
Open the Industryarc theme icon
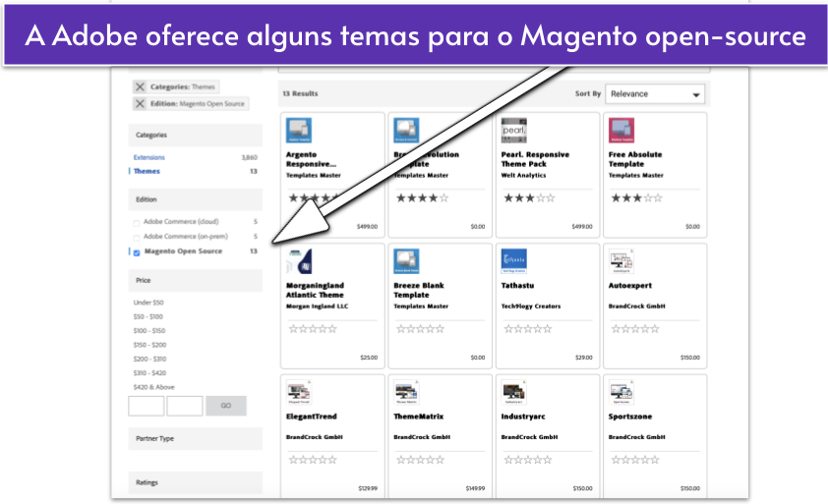tap(513, 392)
